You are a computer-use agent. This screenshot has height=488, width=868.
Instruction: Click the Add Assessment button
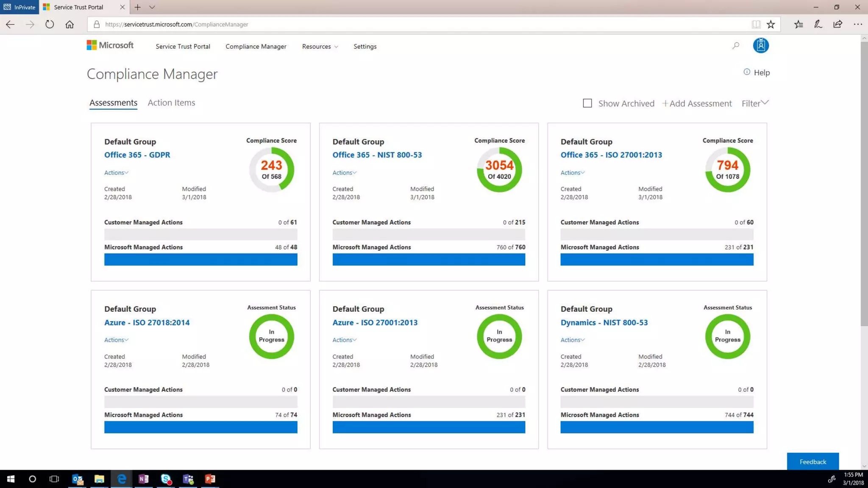697,103
